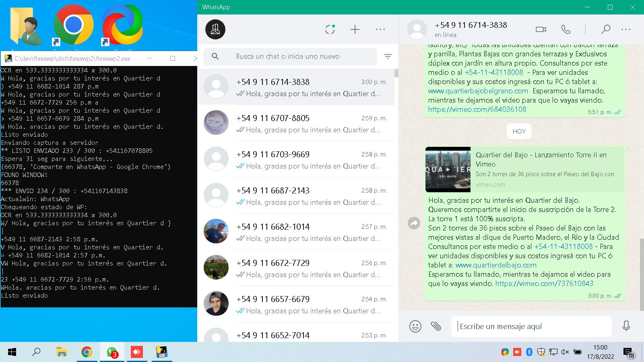The height and width of the screenshot is (362, 644).
Task: Click the conversation scrollbar thumb
Action: (x=642, y=274)
